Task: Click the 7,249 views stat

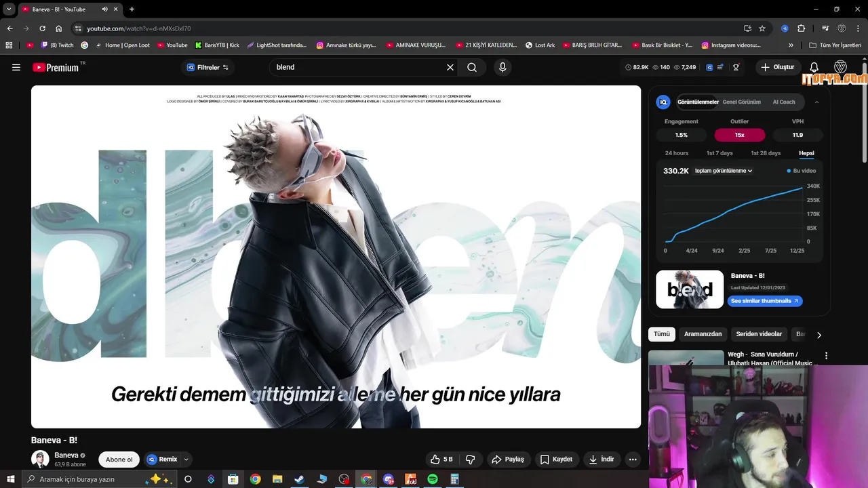Action: 685,67
